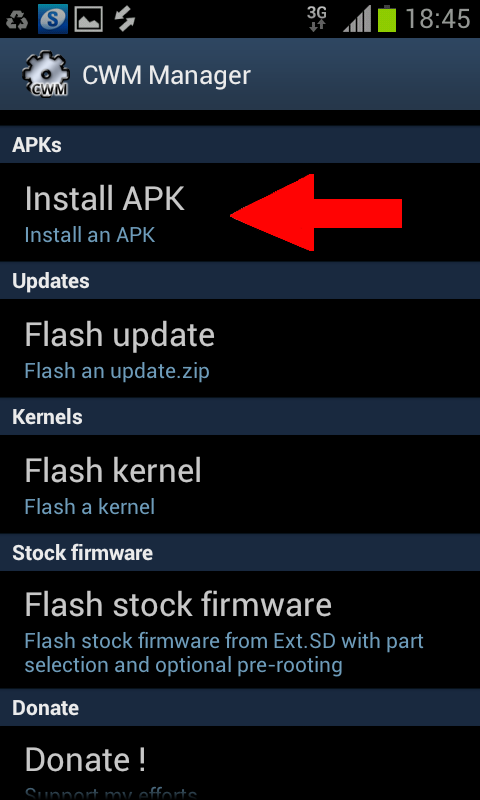Image resolution: width=480 pixels, height=800 pixels.
Task: Tap the sync arrows status icon
Action: click(x=124, y=19)
